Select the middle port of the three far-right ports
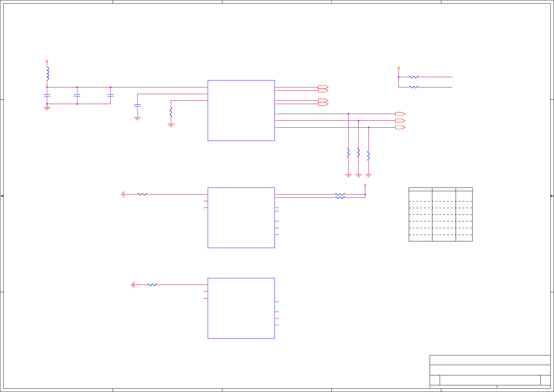This screenshot has height=392, width=554. 400,121
